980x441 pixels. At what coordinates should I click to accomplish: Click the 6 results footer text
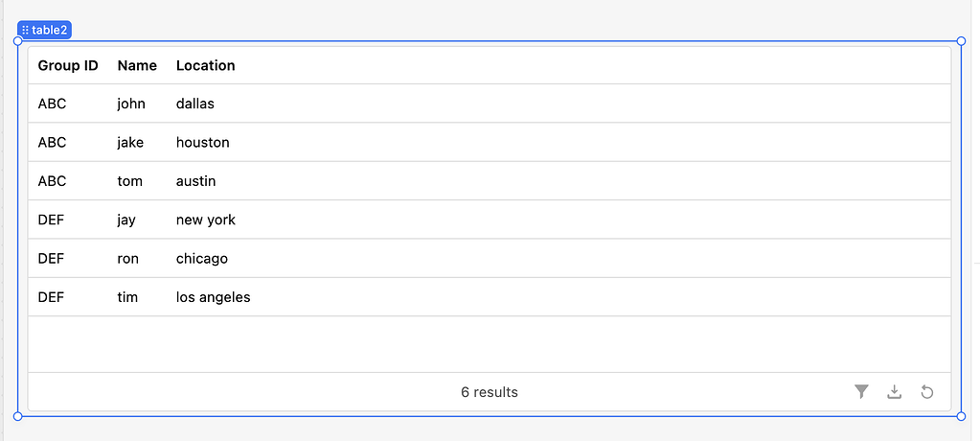tap(490, 392)
